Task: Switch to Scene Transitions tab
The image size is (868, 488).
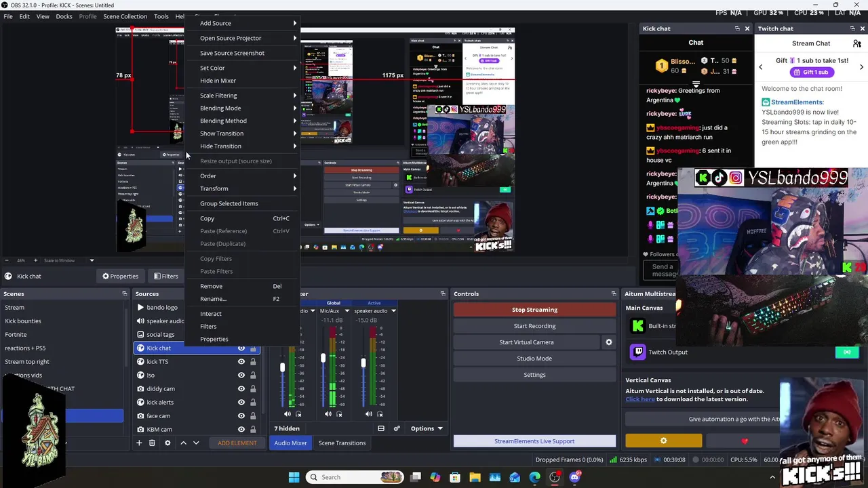Action: pyautogui.click(x=342, y=443)
